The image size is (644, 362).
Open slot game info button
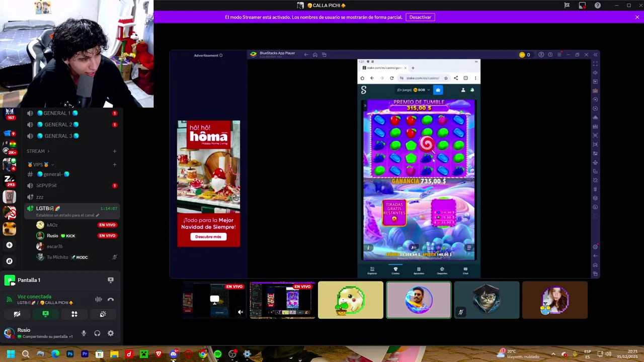(368, 247)
